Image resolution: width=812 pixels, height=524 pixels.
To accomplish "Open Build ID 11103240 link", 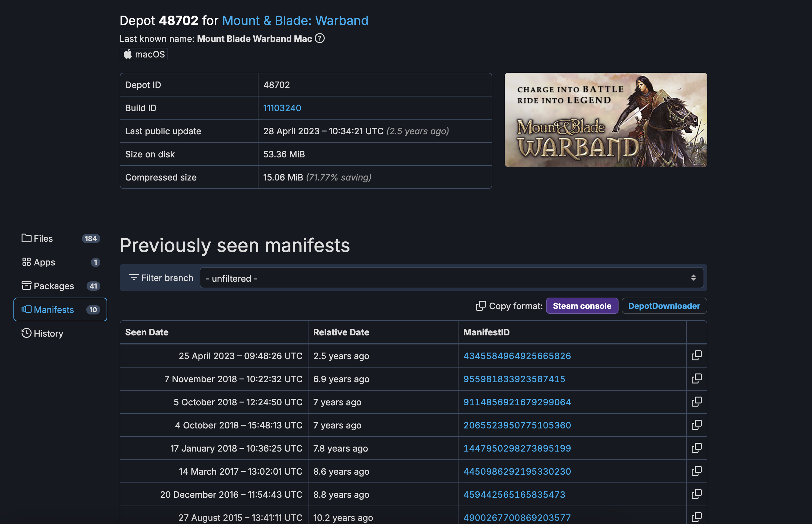I will coord(282,108).
